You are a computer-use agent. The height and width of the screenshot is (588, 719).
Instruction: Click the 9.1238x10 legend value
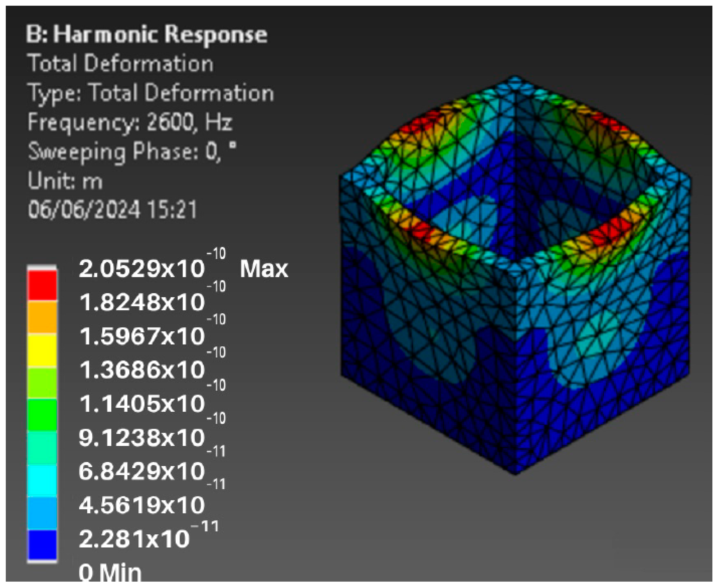pos(142,438)
